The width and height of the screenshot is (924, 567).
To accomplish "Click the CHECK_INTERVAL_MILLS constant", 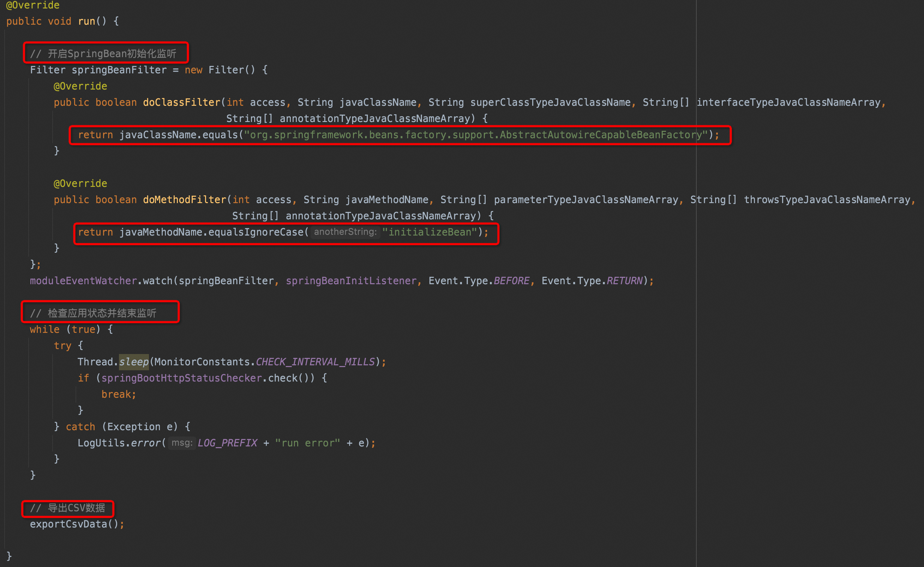I will [x=315, y=362].
